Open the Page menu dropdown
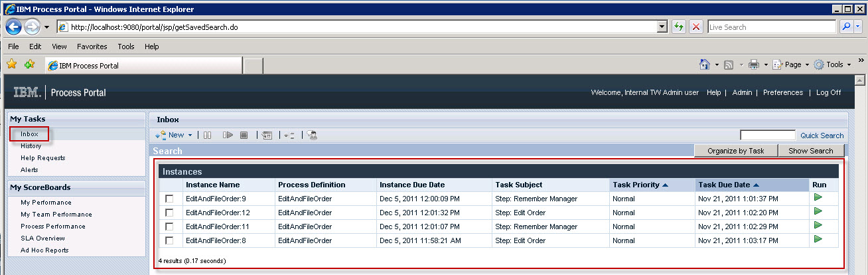868x275 pixels. click(790, 64)
